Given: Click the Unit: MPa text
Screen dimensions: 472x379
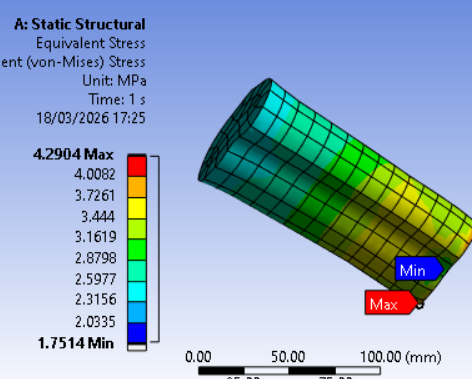Looking at the screenshot, I should [114, 81].
